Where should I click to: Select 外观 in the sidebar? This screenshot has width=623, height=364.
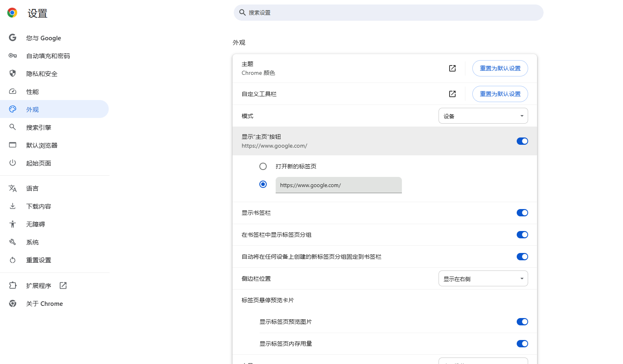pyautogui.click(x=54, y=109)
